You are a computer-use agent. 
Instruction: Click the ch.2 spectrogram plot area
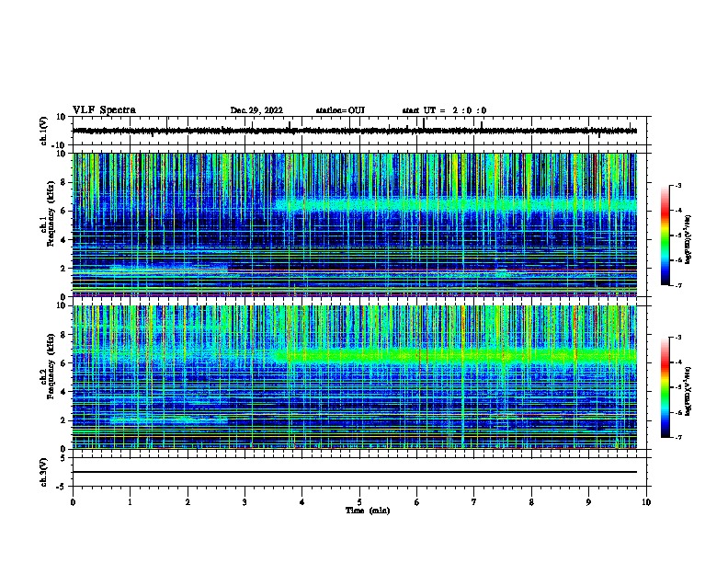tap(354, 377)
